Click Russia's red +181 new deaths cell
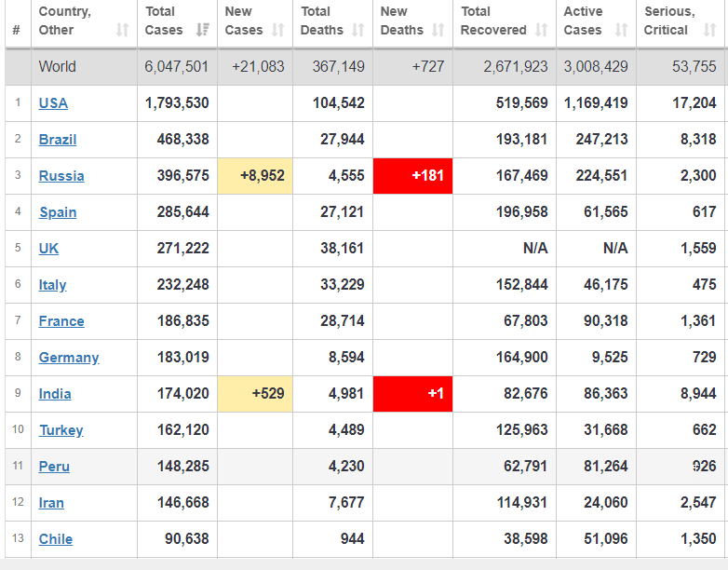Image resolution: width=728 pixels, height=570 pixels. tap(412, 176)
